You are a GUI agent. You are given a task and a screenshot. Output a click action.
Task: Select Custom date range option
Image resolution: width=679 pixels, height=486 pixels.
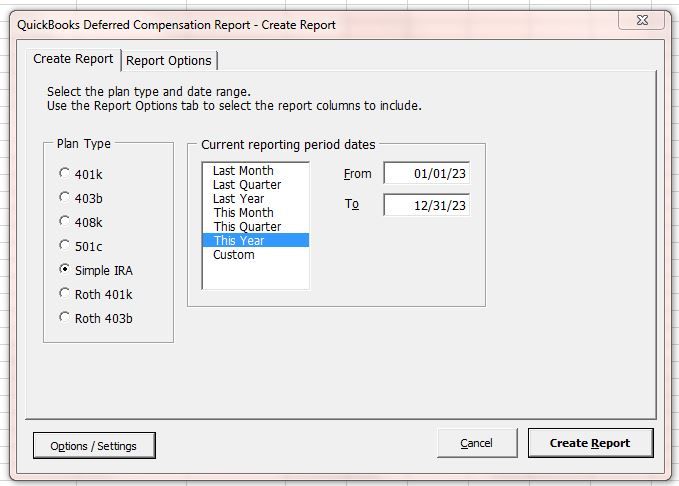pyautogui.click(x=234, y=255)
